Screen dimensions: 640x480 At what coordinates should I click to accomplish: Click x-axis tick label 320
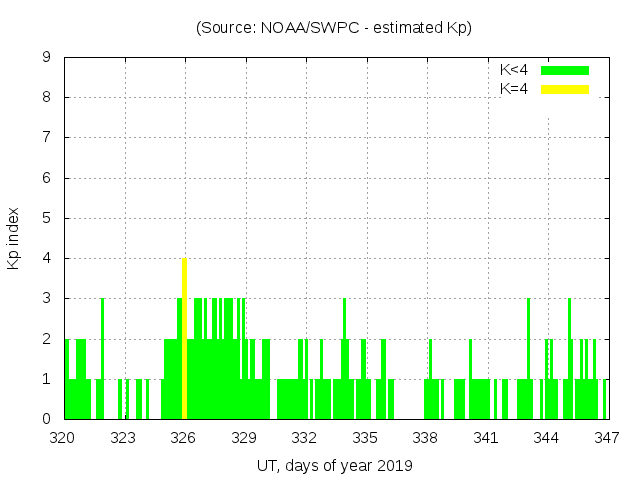(63, 437)
